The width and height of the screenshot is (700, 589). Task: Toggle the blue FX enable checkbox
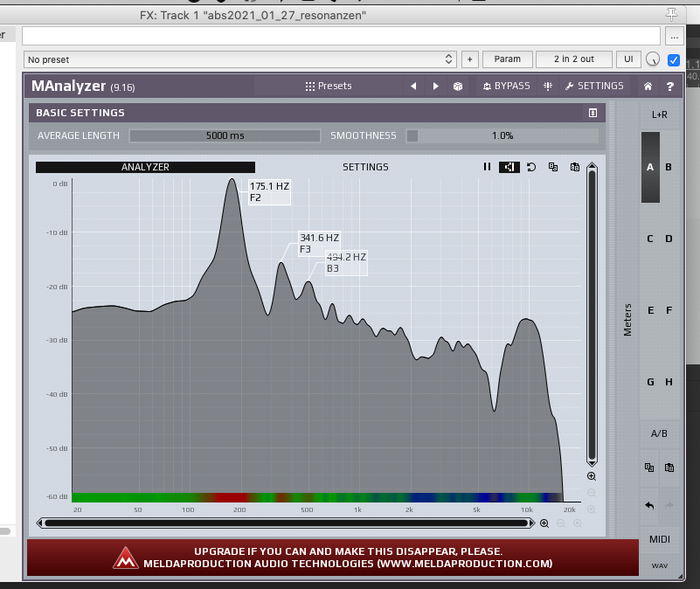click(x=674, y=59)
